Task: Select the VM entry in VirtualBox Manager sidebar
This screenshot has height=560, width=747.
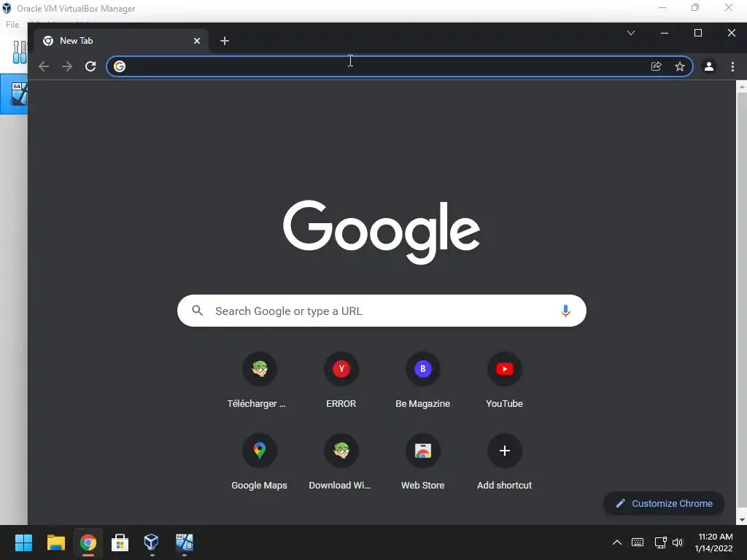Action: (x=14, y=94)
